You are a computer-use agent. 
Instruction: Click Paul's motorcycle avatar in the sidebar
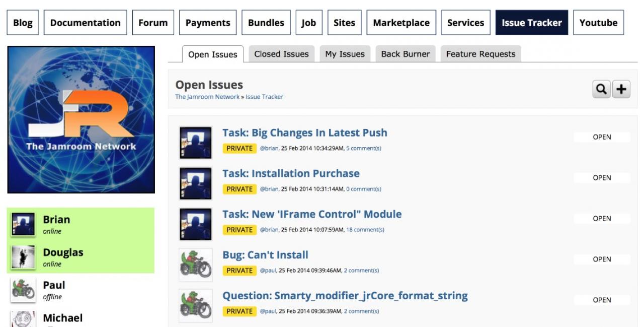(23, 290)
